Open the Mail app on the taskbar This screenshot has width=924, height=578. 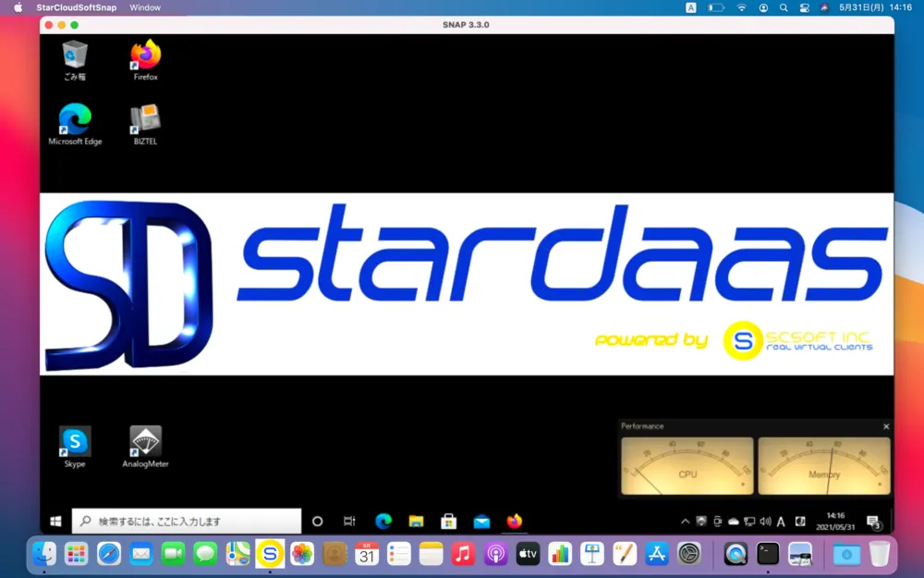coord(481,521)
